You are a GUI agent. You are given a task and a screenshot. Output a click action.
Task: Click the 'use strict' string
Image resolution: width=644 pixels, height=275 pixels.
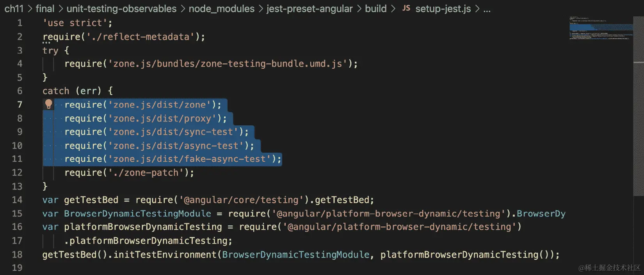tap(75, 23)
